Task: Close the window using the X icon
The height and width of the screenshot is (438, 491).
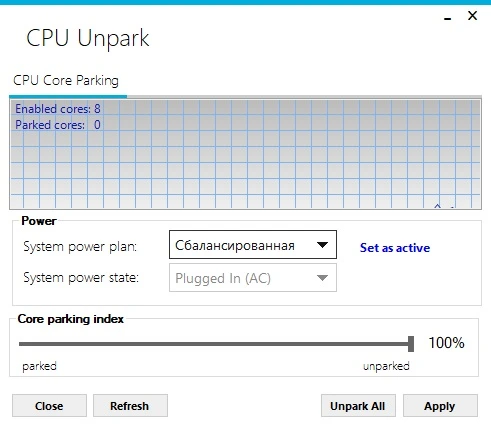Action: click(x=472, y=15)
